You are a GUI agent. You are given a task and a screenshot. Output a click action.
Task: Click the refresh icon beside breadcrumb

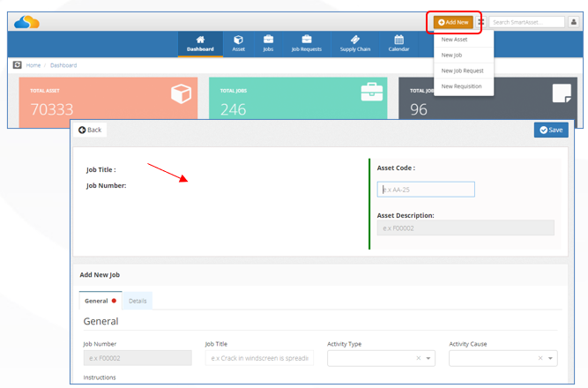(x=18, y=65)
